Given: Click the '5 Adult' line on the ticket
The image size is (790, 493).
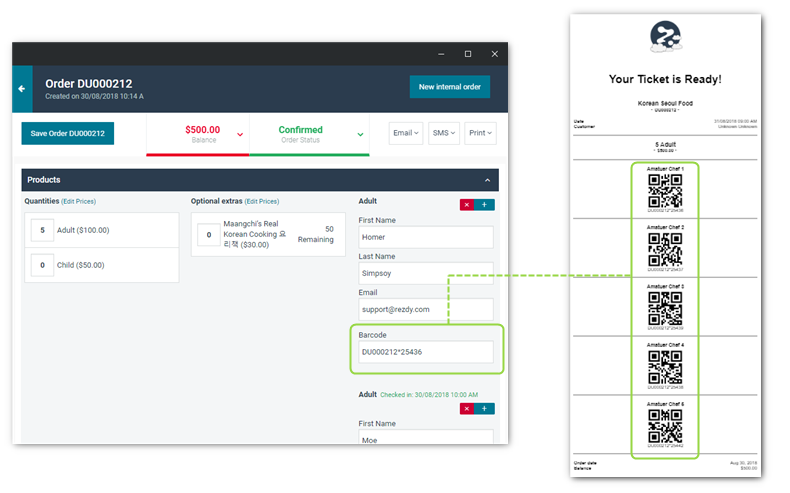Looking at the screenshot, I should (x=665, y=145).
